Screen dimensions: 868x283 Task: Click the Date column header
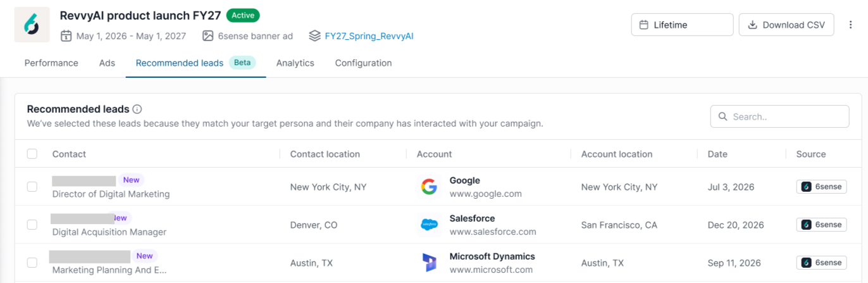tap(717, 154)
